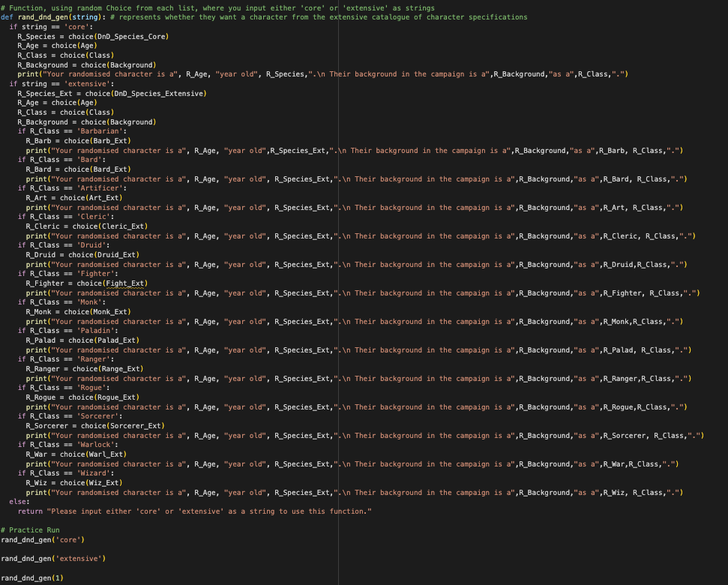Screen dimensions: 728x585
Task: Click R_Sorcerer variable being assigned
Action: (47, 426)
